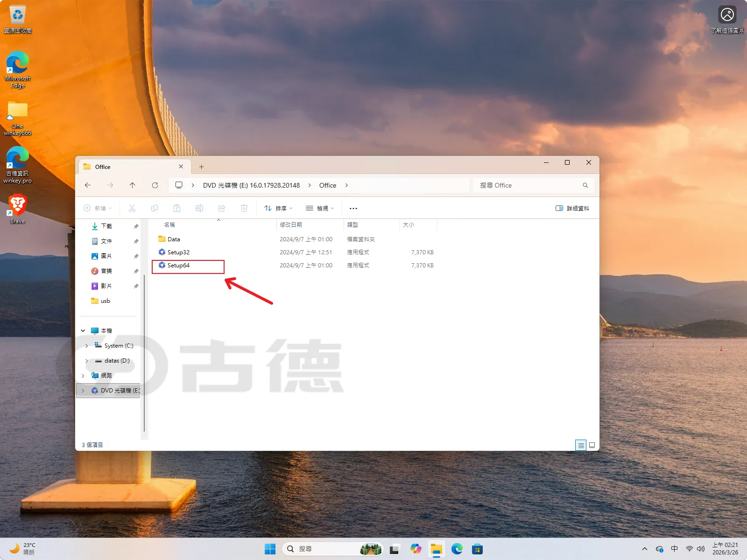Image resolution: width=747 pixels, height=560 pixels.
Task: Click the Copy toolbar icon
Action: click(x=155, y=208)
